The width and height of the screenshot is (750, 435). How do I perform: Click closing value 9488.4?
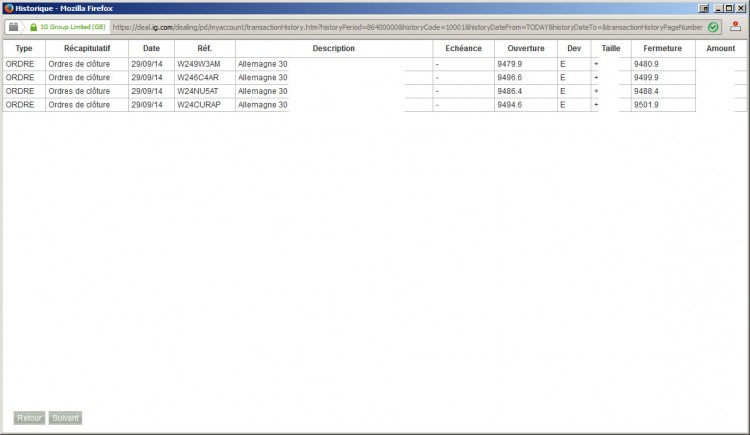(x=646, y=91)
